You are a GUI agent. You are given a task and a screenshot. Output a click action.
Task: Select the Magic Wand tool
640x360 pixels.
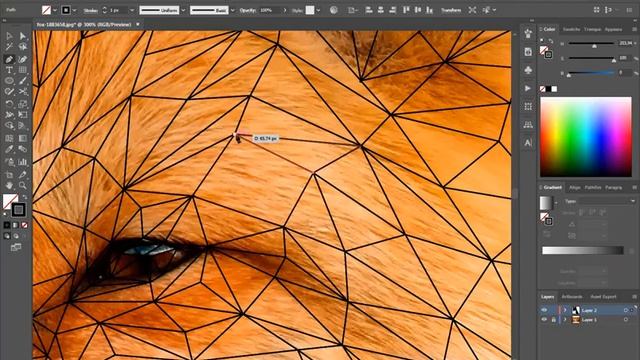click(9, 47)
